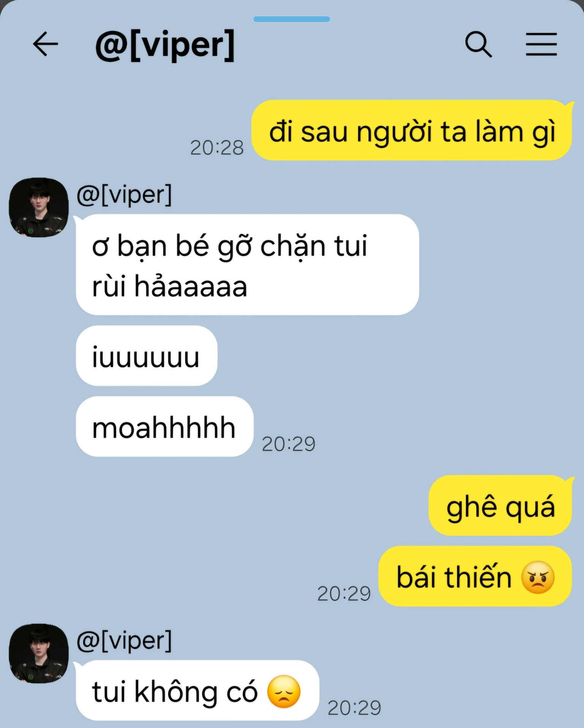The height and width of the screenshot is (728, 584).
Task: Open the chat search magnifier icon
Action: [479, 44]
